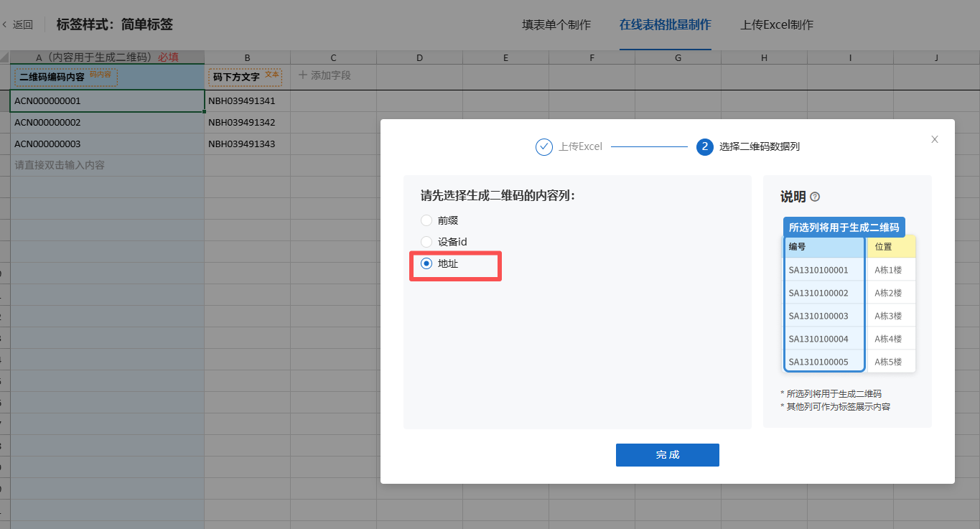The image size is (980, 529).
Task: Switch to 在线表格批量制作 tab
Action: [x=666, y=24]
